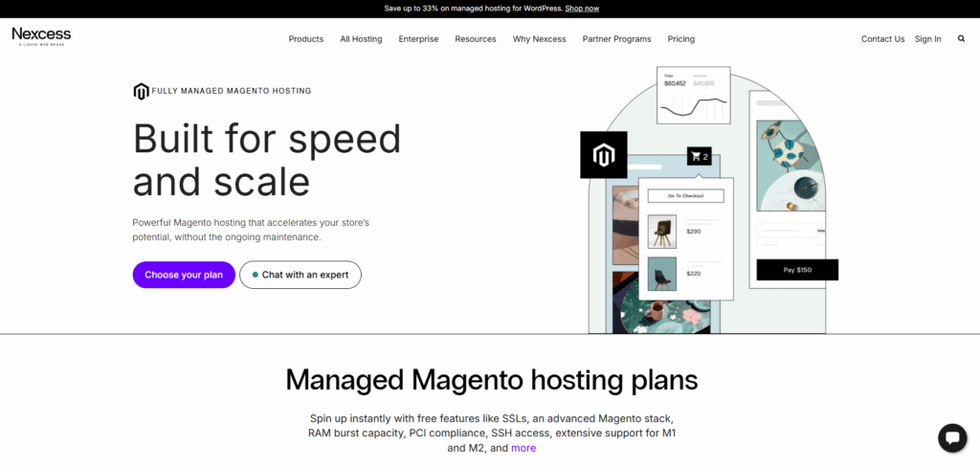Follow the Shop now banner link
The width and height of the screenshot is (980, 466).
pyautogui.click(x=582, y=9)
